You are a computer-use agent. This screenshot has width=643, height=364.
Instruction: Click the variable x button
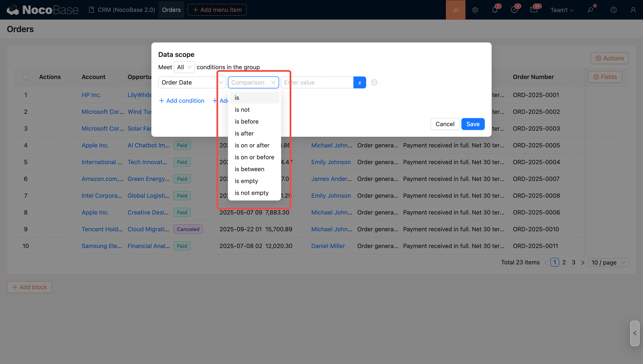pos(359,82)
